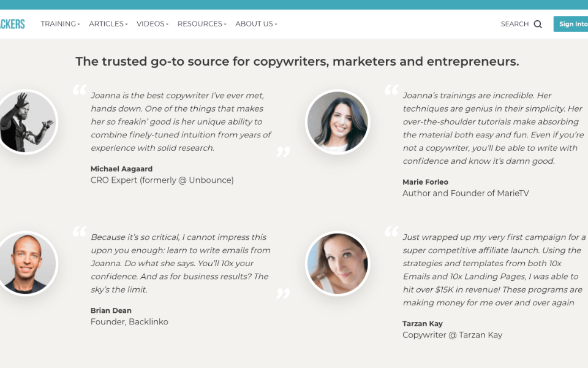Click the trusted go-to source heading
The height and width of the screenshot is (368, 588).
pyautogui.click(x=297, y=61)
